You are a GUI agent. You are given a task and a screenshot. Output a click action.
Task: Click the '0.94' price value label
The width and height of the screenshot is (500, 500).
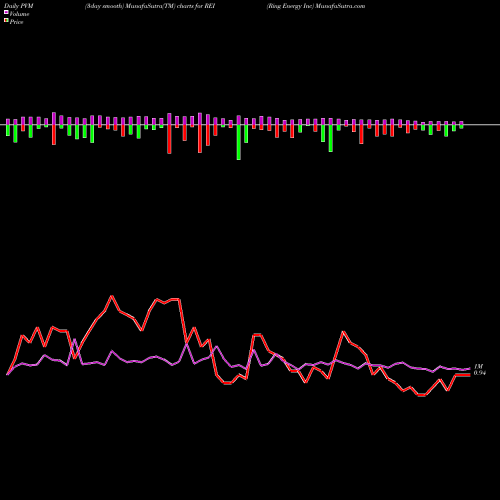(480, 373)
